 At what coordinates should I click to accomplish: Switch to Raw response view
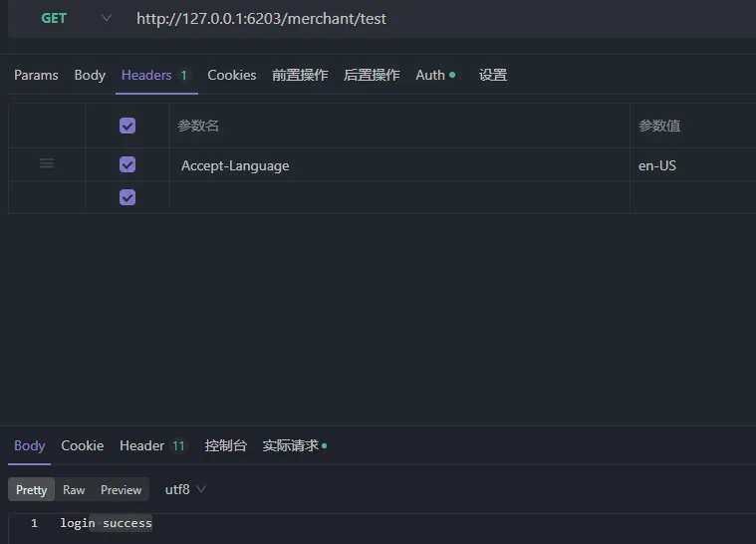point(74,490)
